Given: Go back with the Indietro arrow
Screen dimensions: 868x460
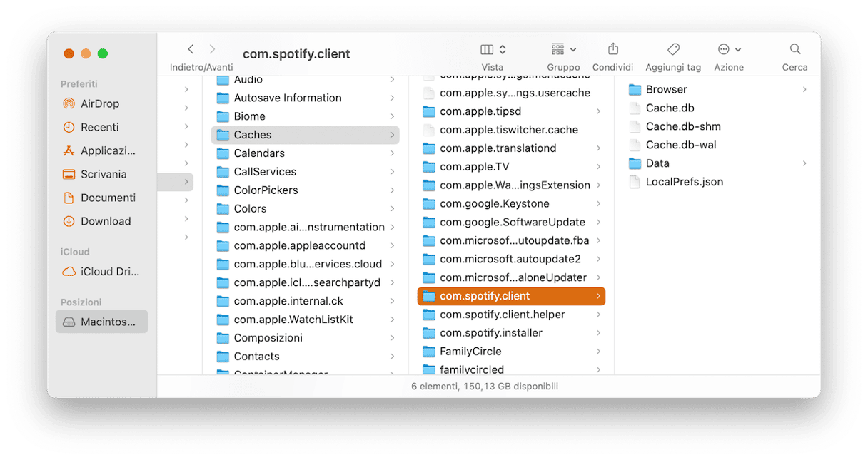Looking at the screenshot, I should 191,49.
